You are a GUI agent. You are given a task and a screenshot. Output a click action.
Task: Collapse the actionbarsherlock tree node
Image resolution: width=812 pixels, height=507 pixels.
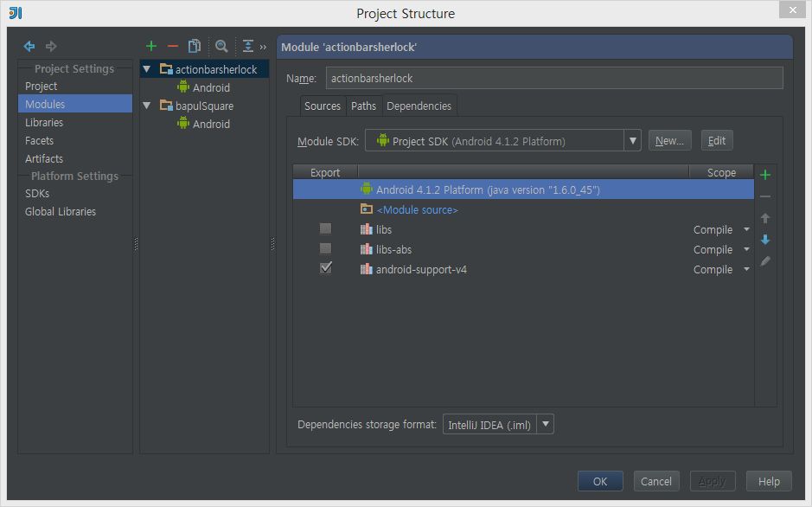[147, 69]
